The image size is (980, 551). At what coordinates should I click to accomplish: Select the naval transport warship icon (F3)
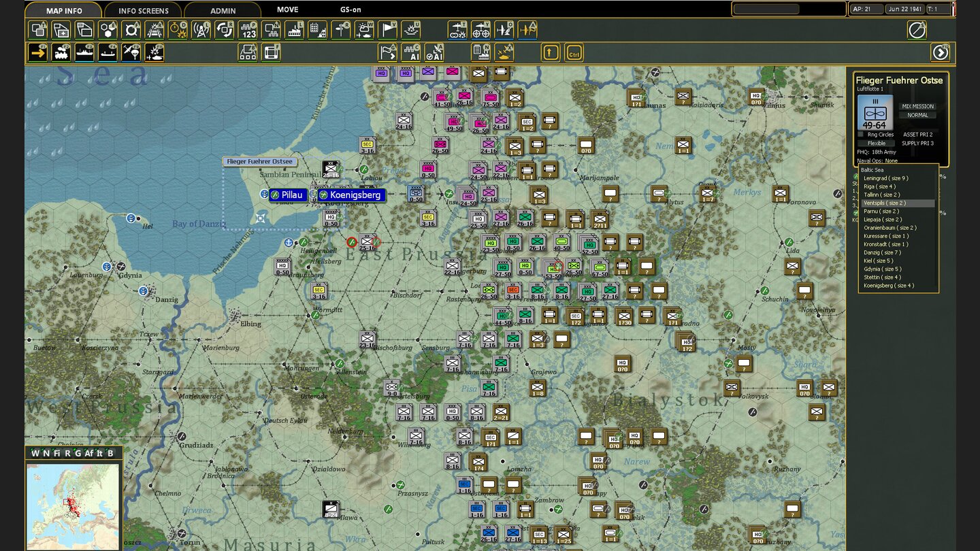(84, 52)
